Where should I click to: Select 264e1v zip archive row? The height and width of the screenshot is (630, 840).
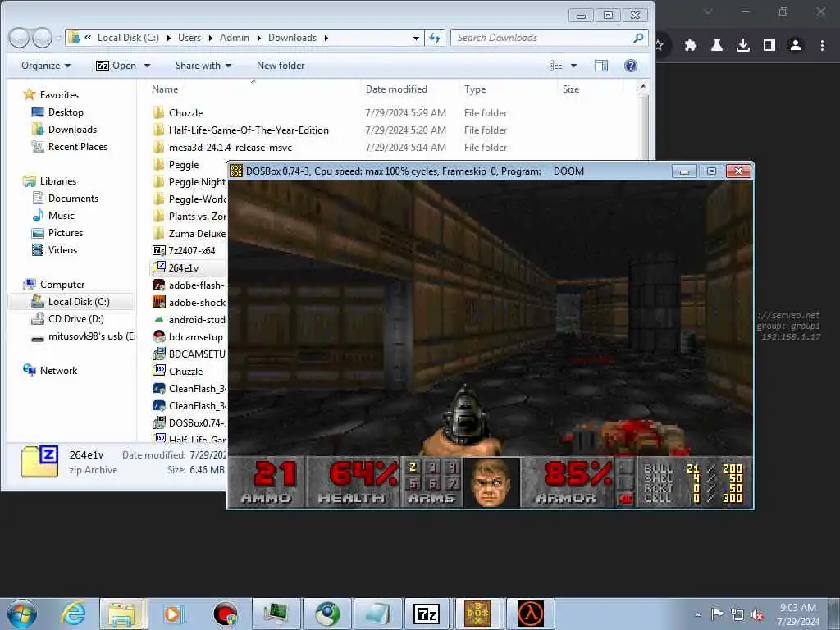click(188, 268)
